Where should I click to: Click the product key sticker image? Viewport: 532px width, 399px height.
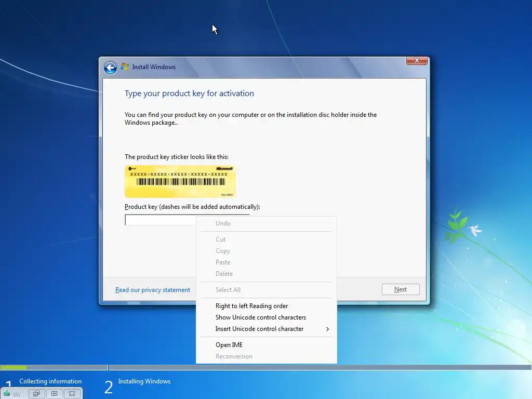(180, 181)
